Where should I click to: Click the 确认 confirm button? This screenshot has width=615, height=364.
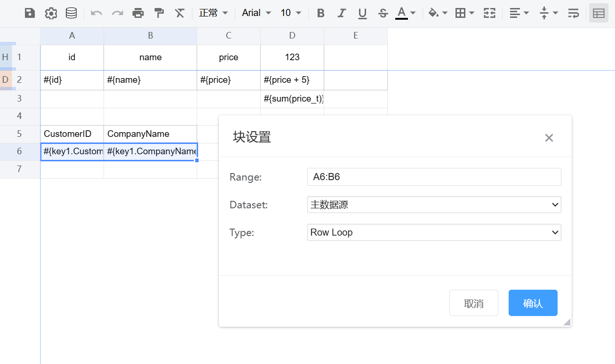(533, 303)
